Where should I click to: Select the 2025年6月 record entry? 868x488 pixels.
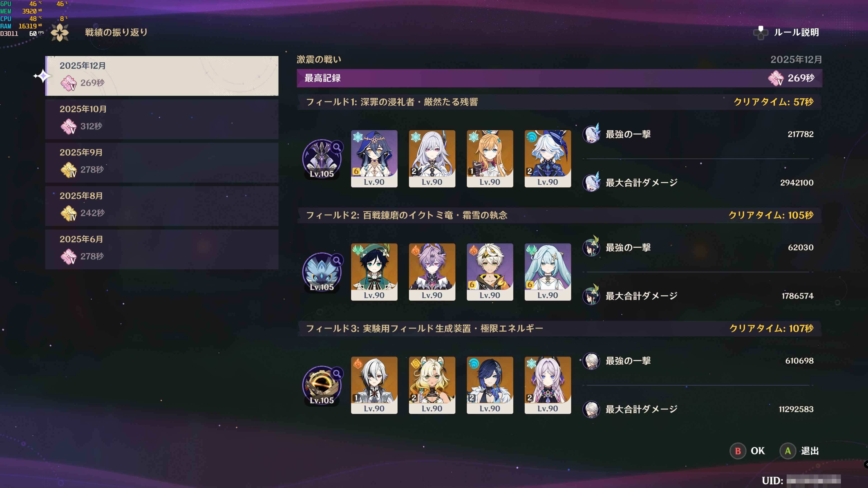tap(162, 249)
